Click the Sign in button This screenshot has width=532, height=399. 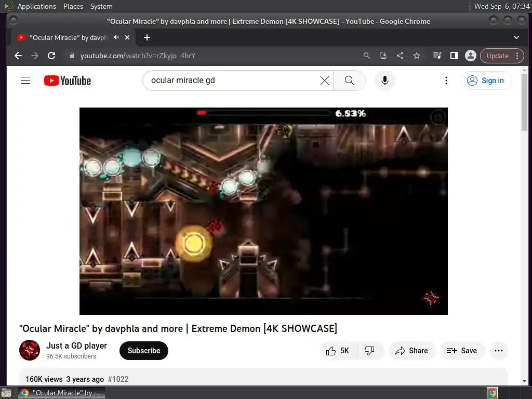point(486,81)
